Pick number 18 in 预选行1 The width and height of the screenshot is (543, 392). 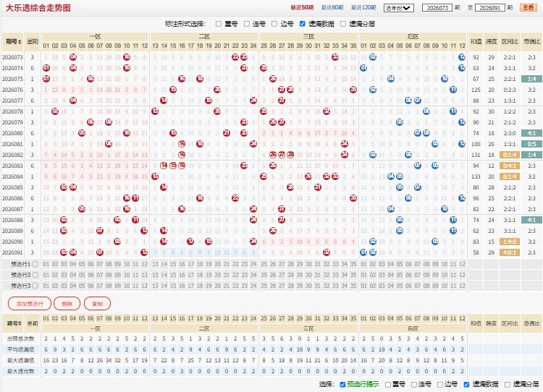(200, 264)
